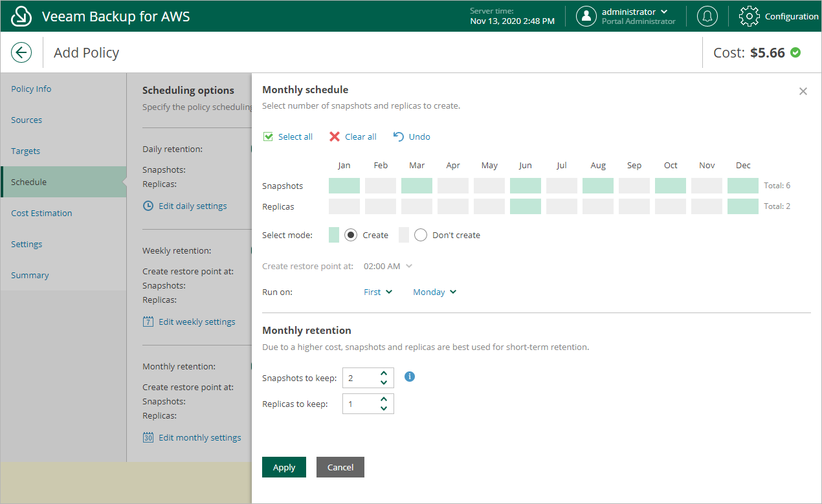Click Select all with checkmark icon
The image size is (822, 504).
(x=288, y=137)
